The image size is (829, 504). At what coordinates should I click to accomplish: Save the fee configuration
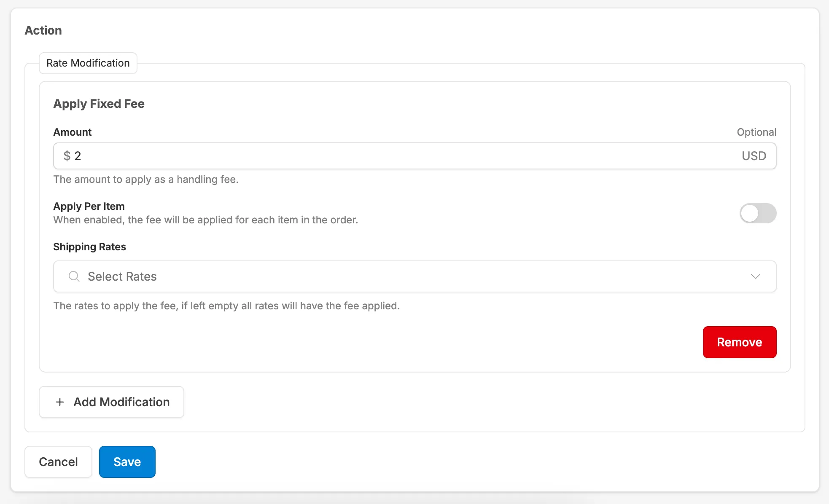click(x=127, y=462)
